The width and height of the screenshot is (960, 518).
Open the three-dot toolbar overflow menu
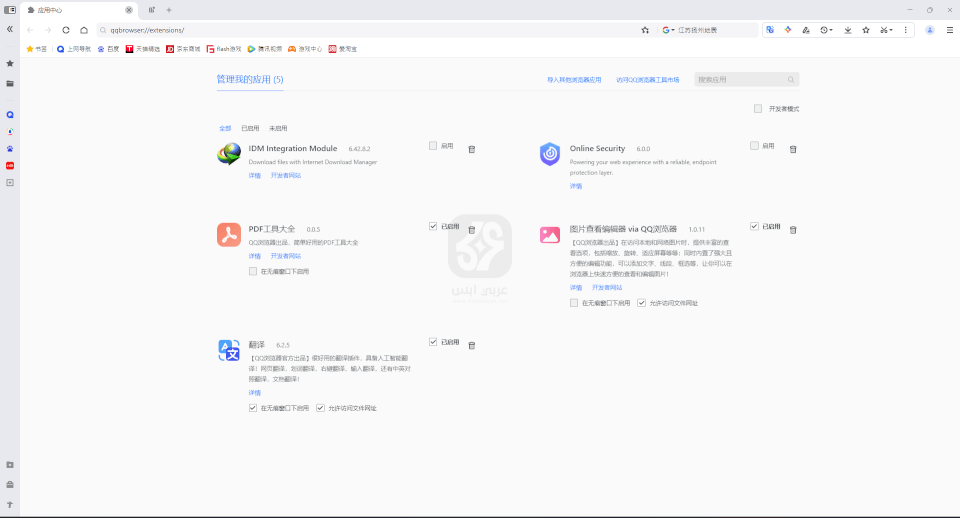[906, 30]
